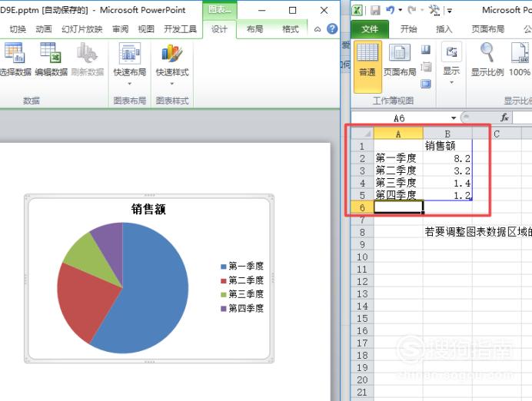The height and width of the screenshot is (401, 532).
Task: Select column B header in Excel
Action: tap(447, 134)
